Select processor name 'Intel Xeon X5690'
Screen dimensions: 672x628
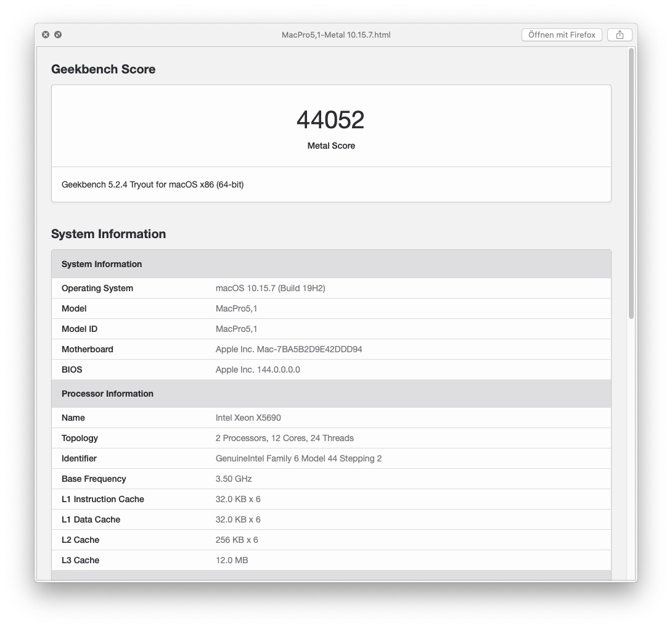coord(248,418)
